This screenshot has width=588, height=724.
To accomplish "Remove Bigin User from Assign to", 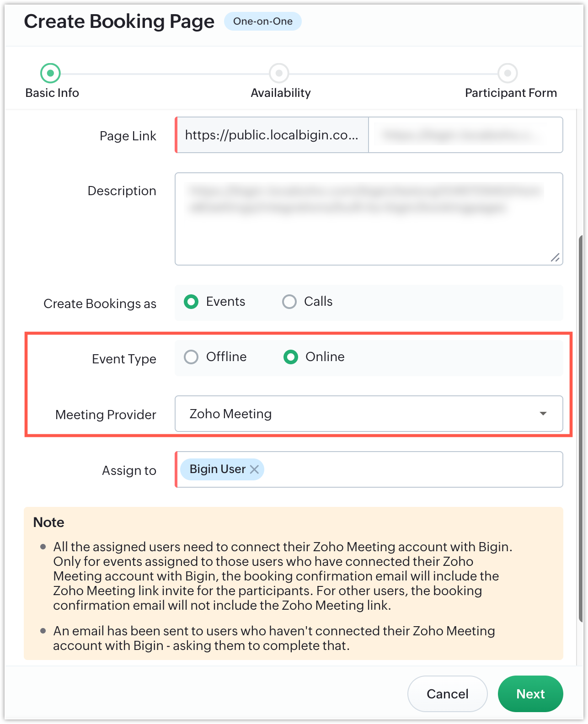I will click(255, 469).
